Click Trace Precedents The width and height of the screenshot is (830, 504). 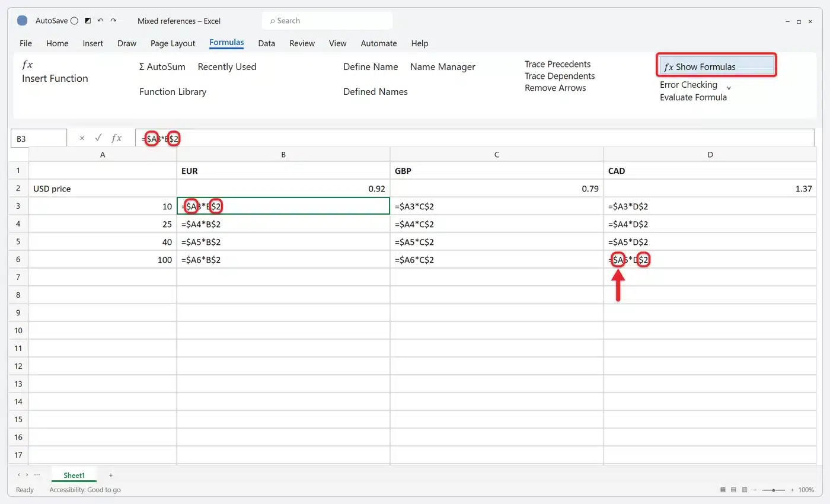click(557, 64)
